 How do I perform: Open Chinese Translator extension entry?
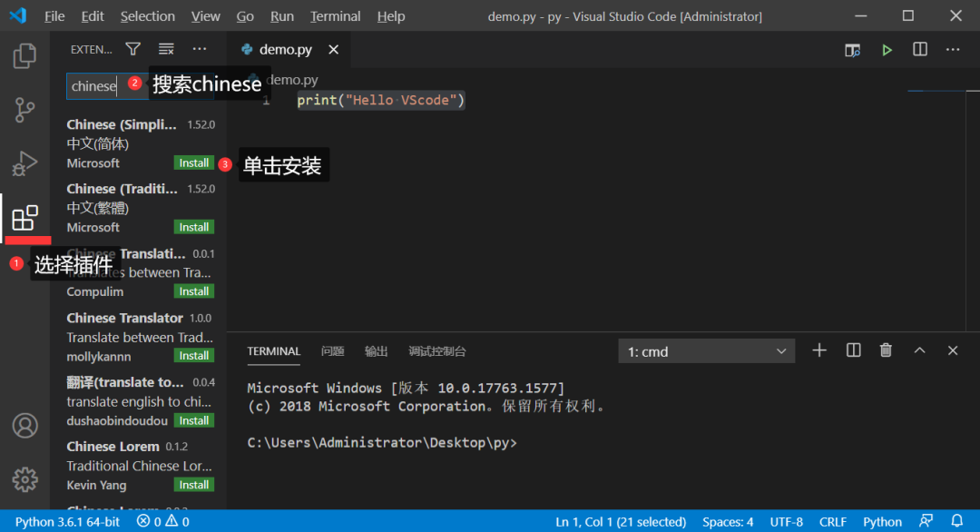[140, 337]
